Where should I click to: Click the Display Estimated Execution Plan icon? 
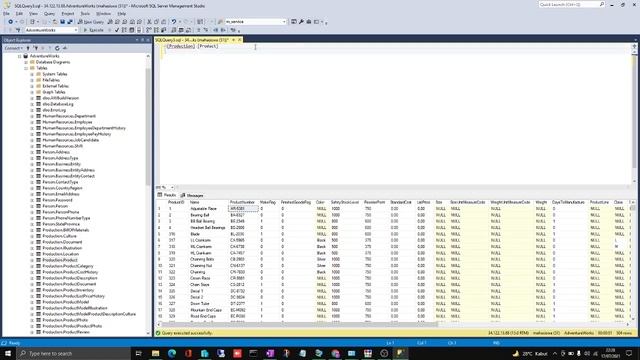[x=124, y=30]
